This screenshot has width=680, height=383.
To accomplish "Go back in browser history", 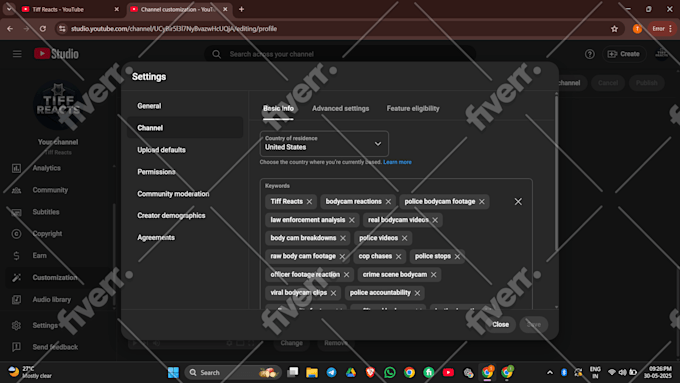I will (10, 29).
